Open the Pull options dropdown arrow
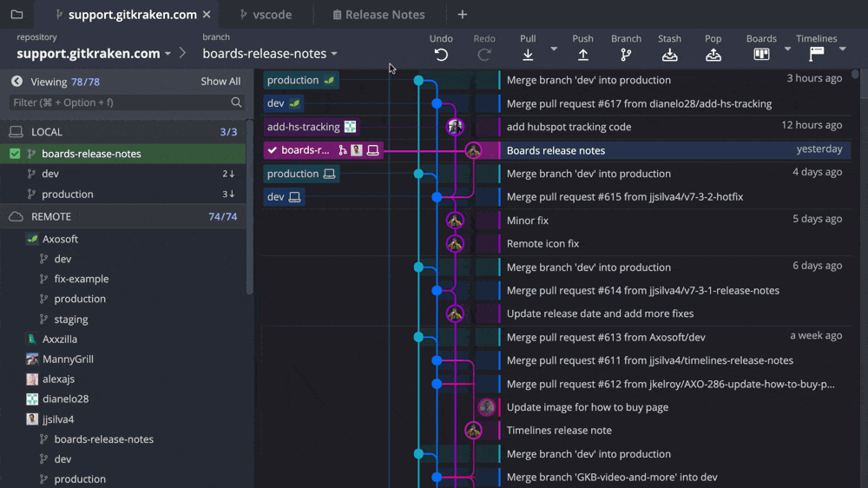This screenshot has height=488, width=868. coord(554,49)
